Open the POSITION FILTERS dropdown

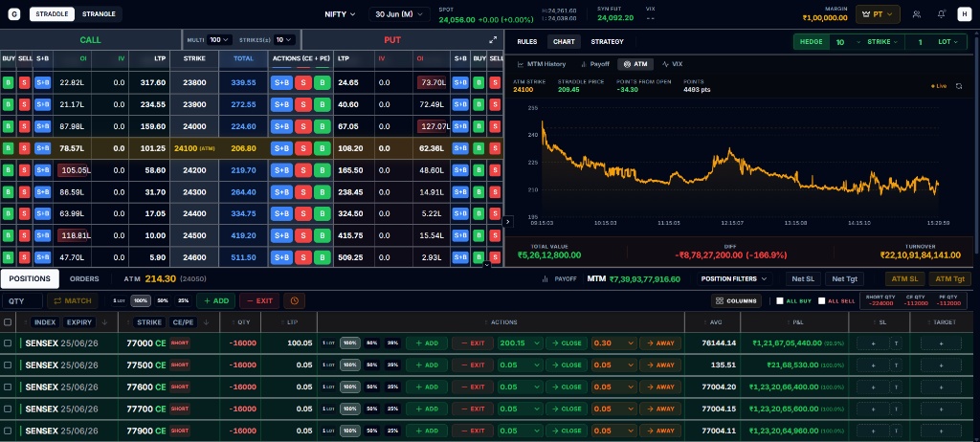pos(734,278)
